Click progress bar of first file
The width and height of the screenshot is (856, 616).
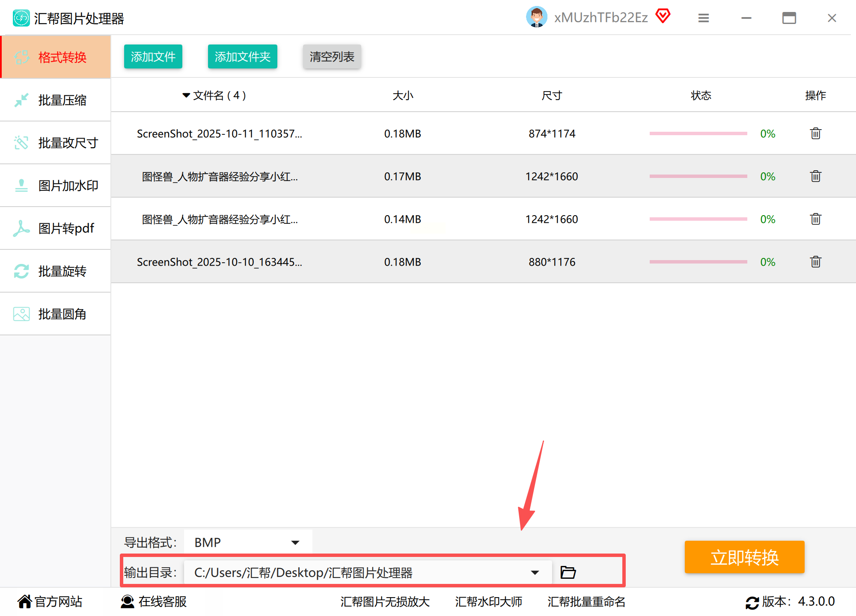click(698, 133)
